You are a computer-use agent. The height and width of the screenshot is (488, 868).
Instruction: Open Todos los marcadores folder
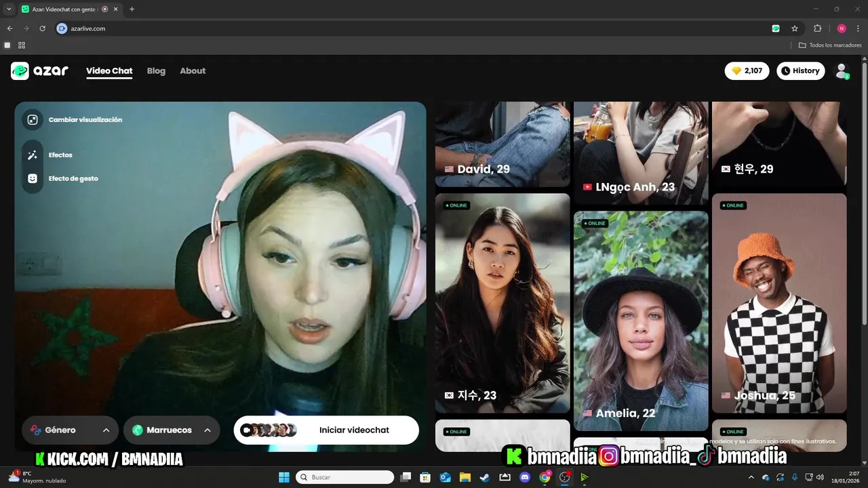(830, 45)
